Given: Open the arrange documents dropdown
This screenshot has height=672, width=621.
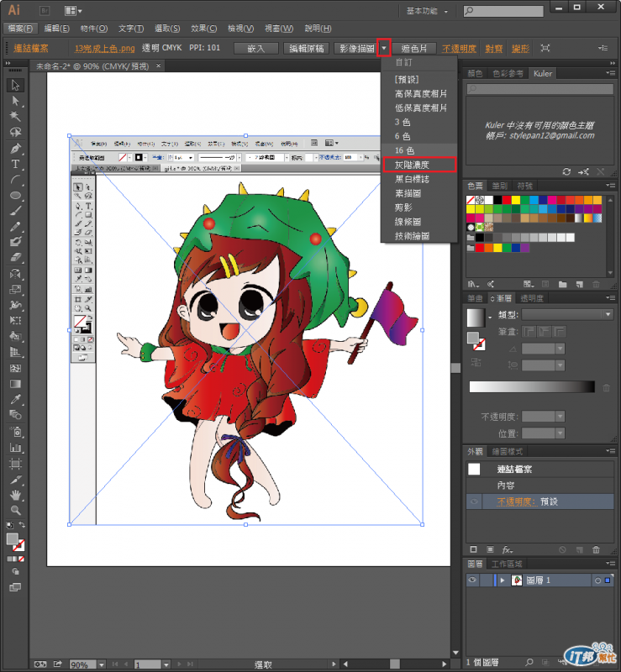Looking at the screenshot, I should 73,11.
